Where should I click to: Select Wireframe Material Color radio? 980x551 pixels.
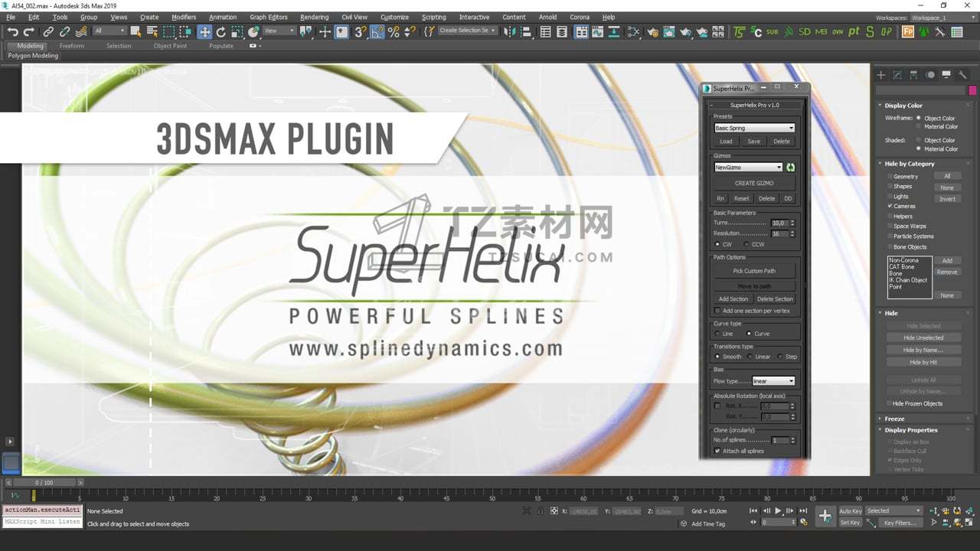(x=919, y=126)
